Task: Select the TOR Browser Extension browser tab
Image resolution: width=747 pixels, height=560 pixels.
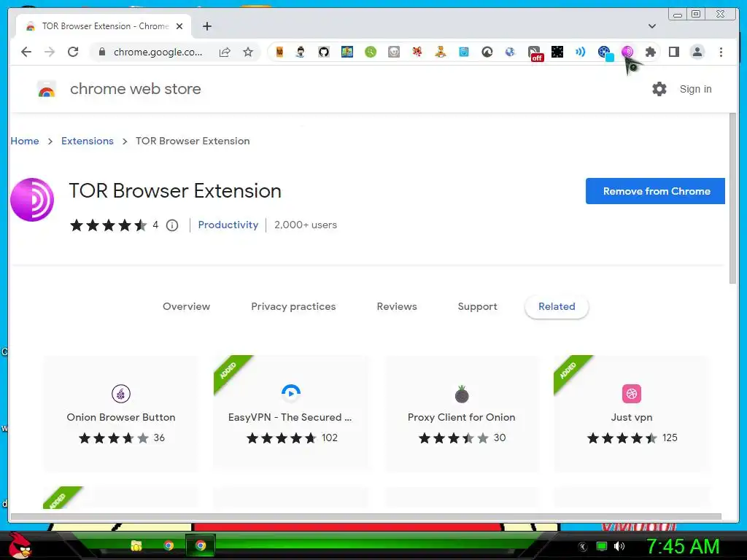Action: (x=104, y=26)
